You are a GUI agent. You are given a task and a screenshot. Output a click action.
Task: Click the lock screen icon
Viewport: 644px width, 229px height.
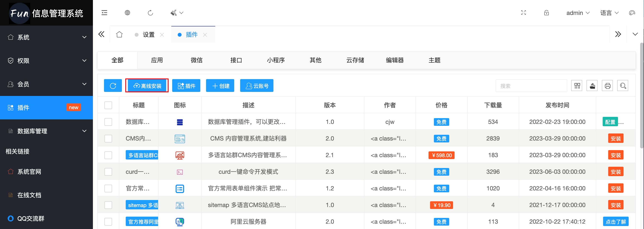(546, 13)
